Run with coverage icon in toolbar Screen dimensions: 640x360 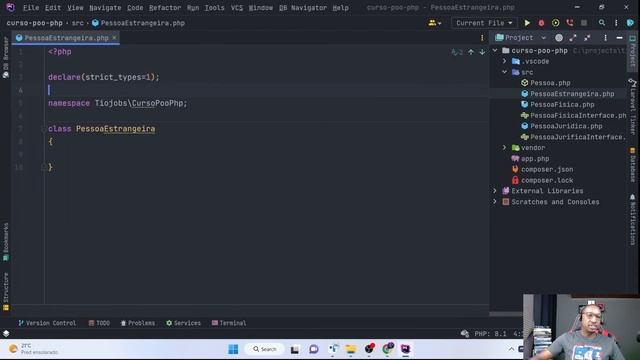click(556, 23)
